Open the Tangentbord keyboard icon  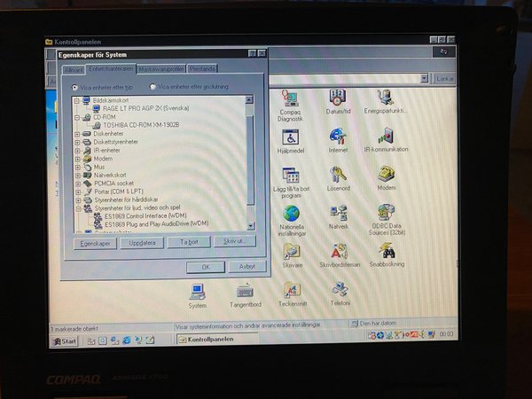[246, 295]
